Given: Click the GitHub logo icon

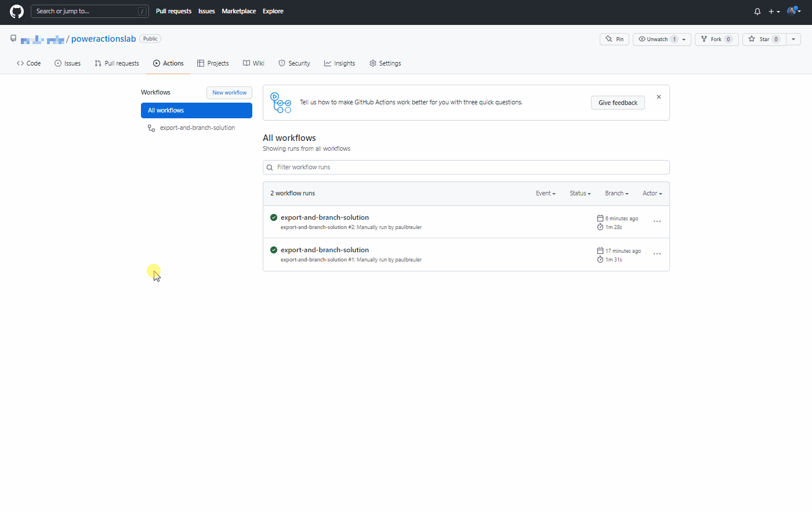Looking at the screenshot, I should pyautogui.click(x=17, y=12).
